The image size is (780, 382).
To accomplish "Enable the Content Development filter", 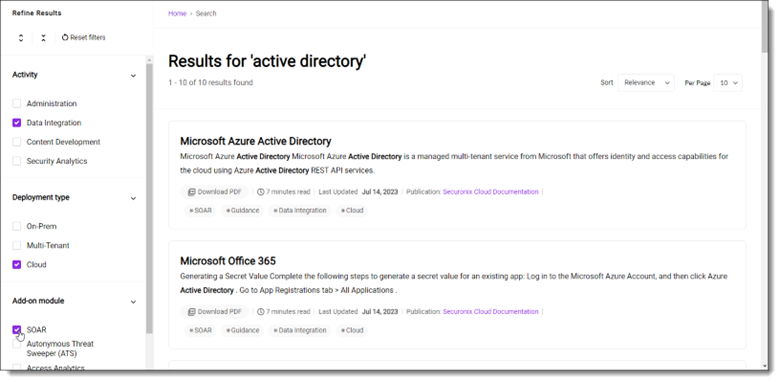I will pos(17,142).
